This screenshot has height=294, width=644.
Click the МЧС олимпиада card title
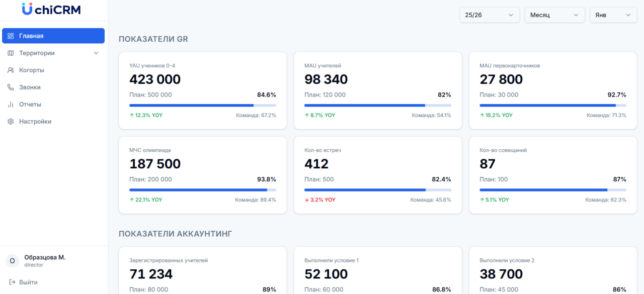[x=150, y=150]
